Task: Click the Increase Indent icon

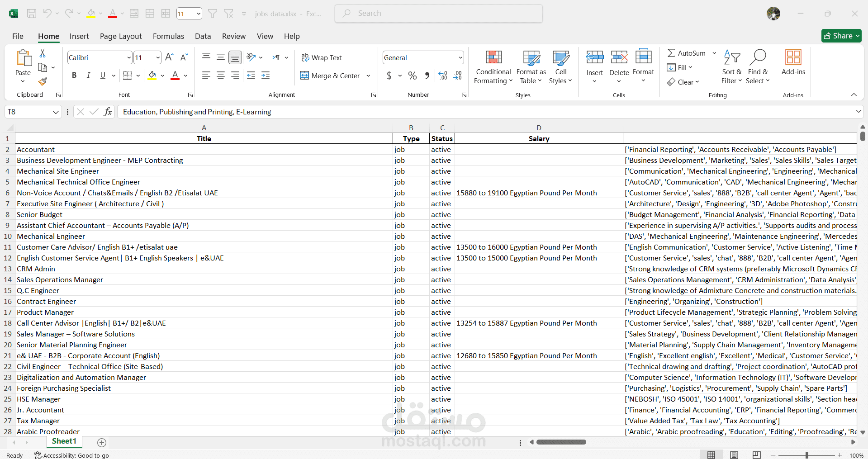Action: click(x=266, y=76)
